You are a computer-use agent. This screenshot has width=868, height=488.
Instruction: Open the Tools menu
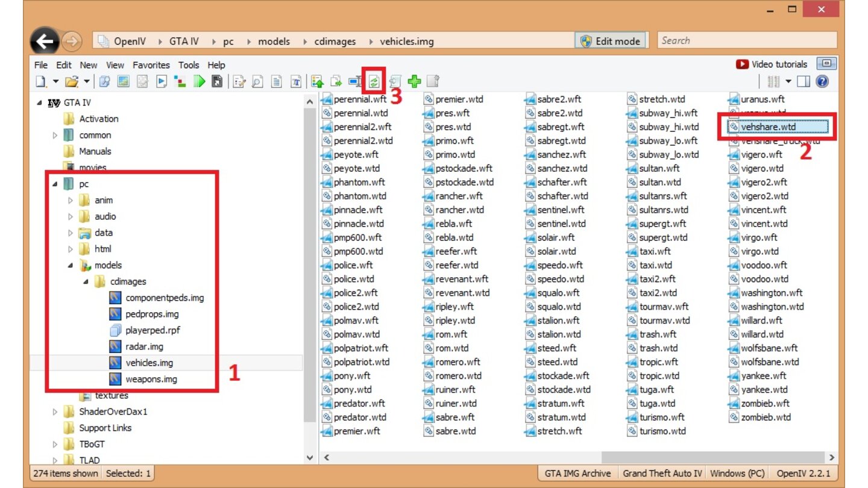189,65
